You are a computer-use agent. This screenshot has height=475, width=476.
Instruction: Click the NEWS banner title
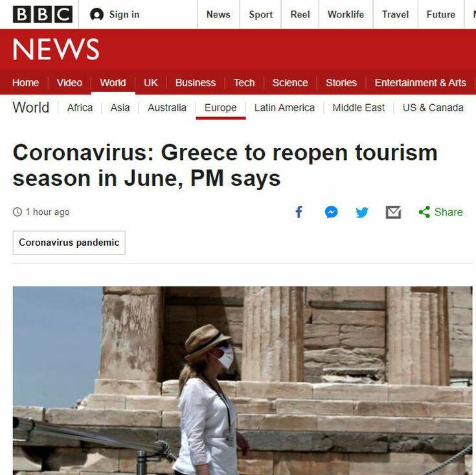(x=56, y=49)
